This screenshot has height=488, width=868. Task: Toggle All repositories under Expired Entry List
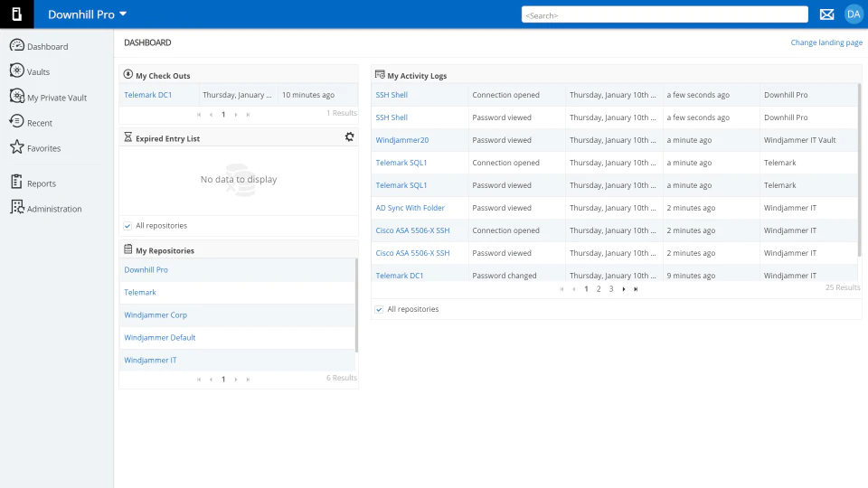pos(127,226)
